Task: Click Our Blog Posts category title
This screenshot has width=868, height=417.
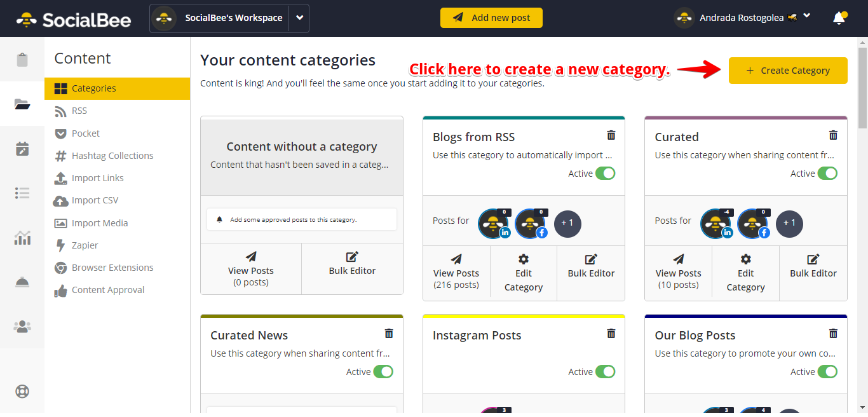Action: pyautogui.click(x=695, y=335)
